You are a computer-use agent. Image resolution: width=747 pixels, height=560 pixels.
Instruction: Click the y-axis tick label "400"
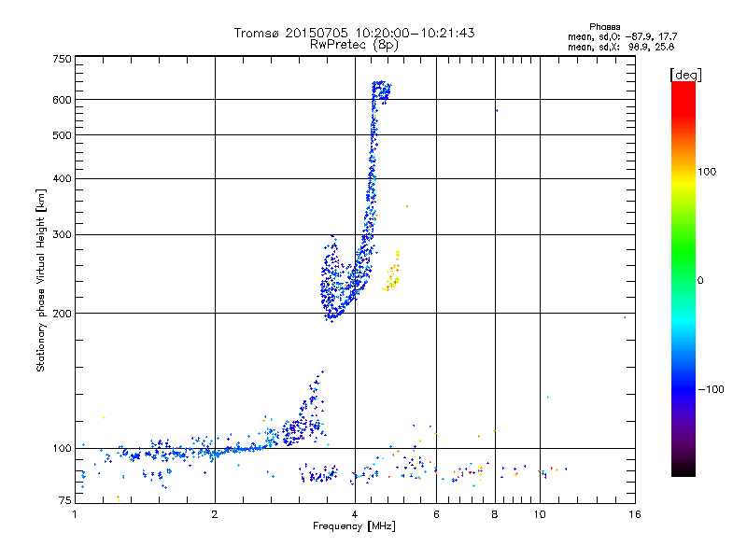tap(63, 178)
